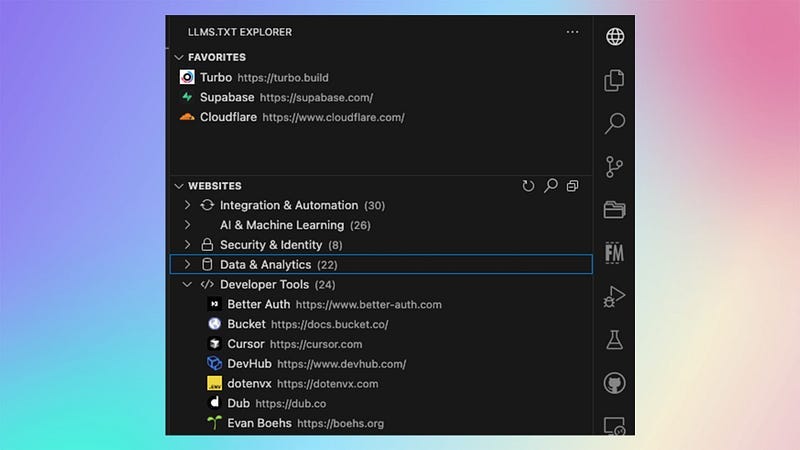The image size is (800, 450).
Task: Collapse all in Websites section
Action: tap(572, 186)
